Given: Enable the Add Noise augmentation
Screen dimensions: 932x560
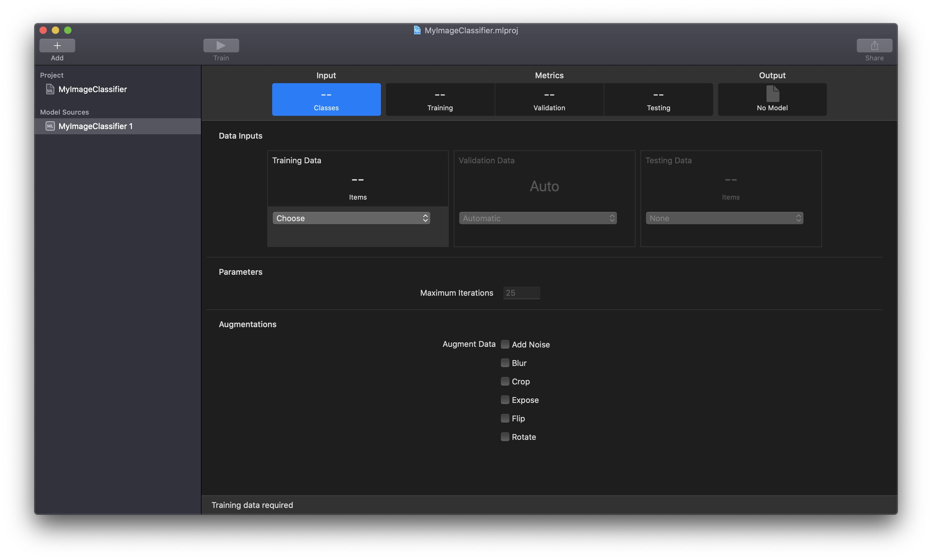Looking at the screenshot, I should (x=505, y=344).
